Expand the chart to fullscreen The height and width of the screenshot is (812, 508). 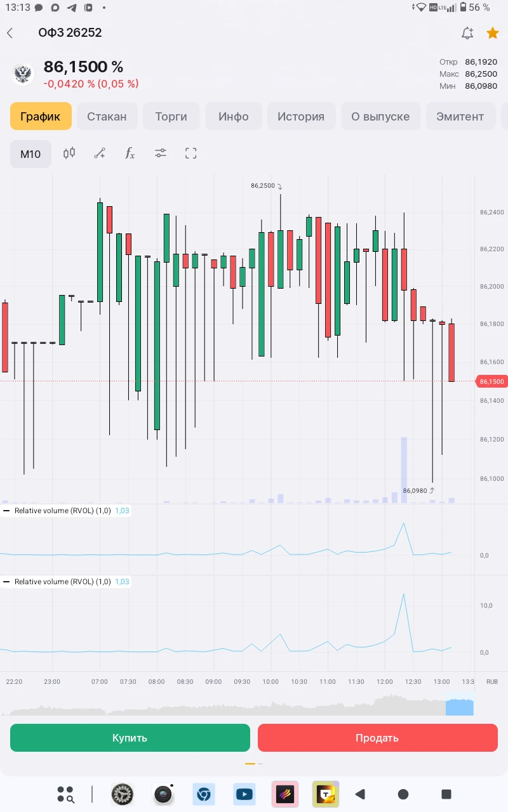click(x=191, y=153)
